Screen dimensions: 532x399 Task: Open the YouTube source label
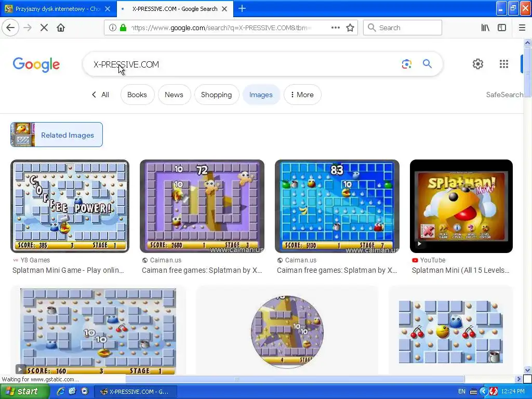(x=429, y=260)
